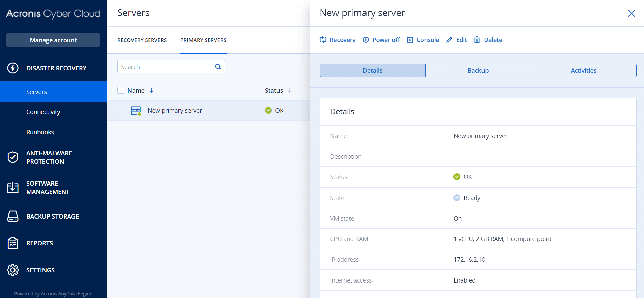
Task: Click the Acronis Cyber Cloud logo
Action: [x=53, y=13]
